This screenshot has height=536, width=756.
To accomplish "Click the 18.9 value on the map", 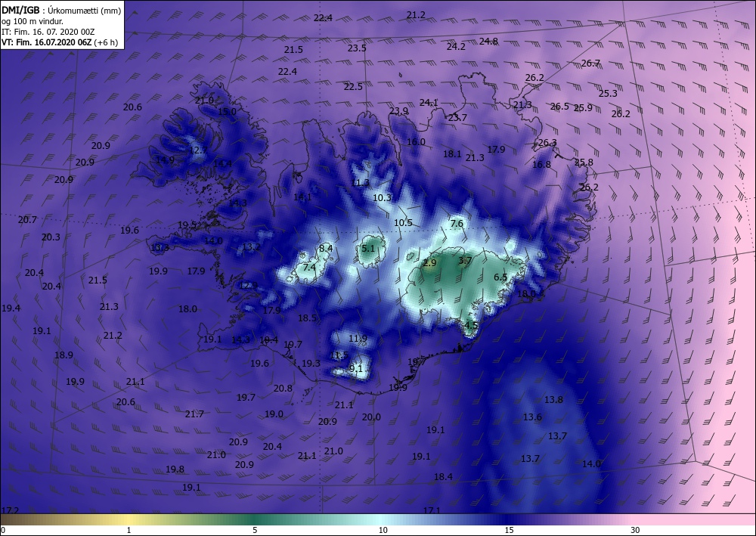I will coord(64,355).
